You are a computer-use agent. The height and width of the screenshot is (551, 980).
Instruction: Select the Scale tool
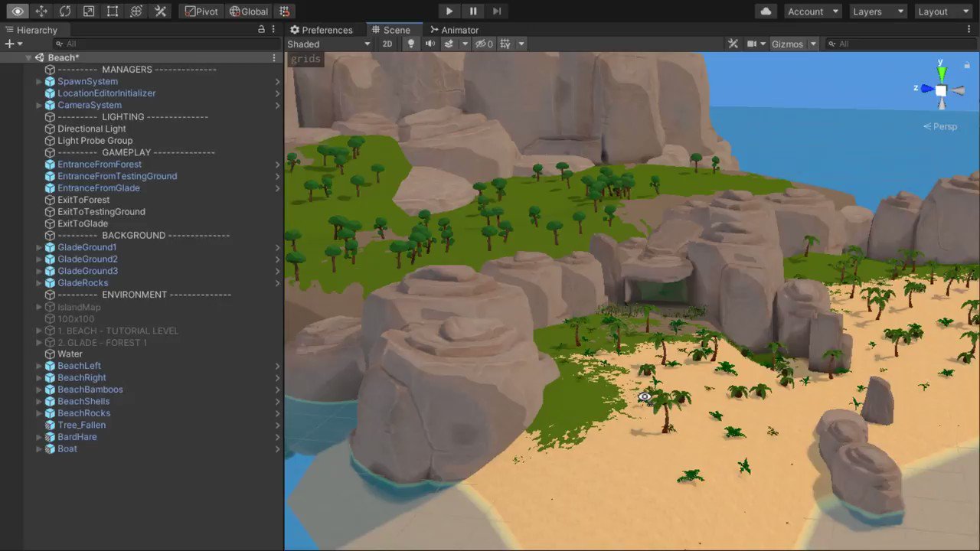(89, 11)
